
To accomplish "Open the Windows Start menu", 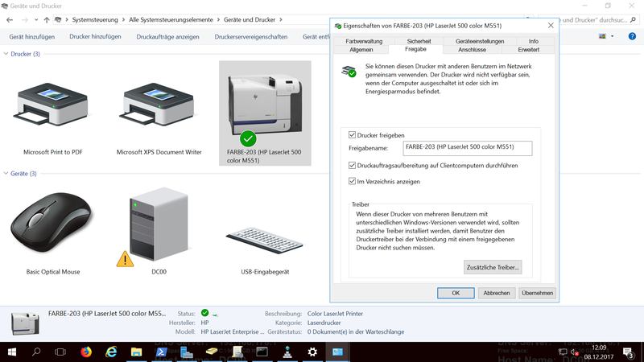I will click(12, 352).
